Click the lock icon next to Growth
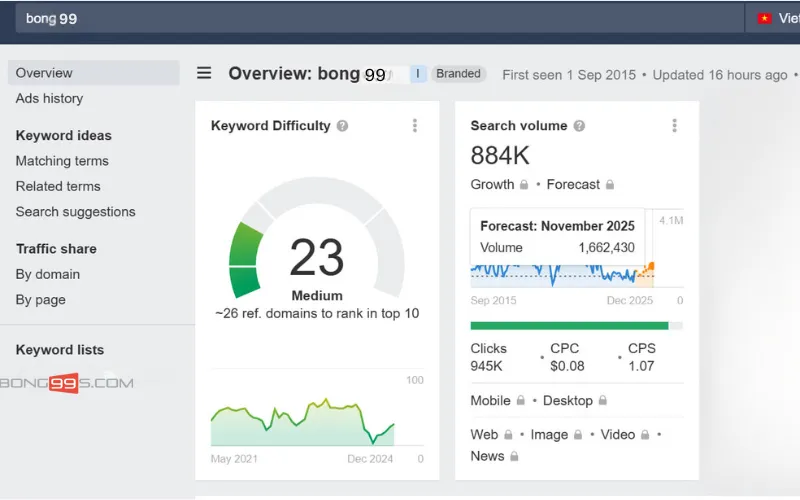 524,185
